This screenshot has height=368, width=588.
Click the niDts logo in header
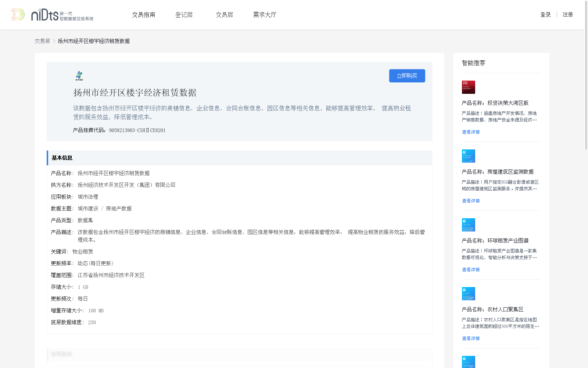tap(52, 15)
